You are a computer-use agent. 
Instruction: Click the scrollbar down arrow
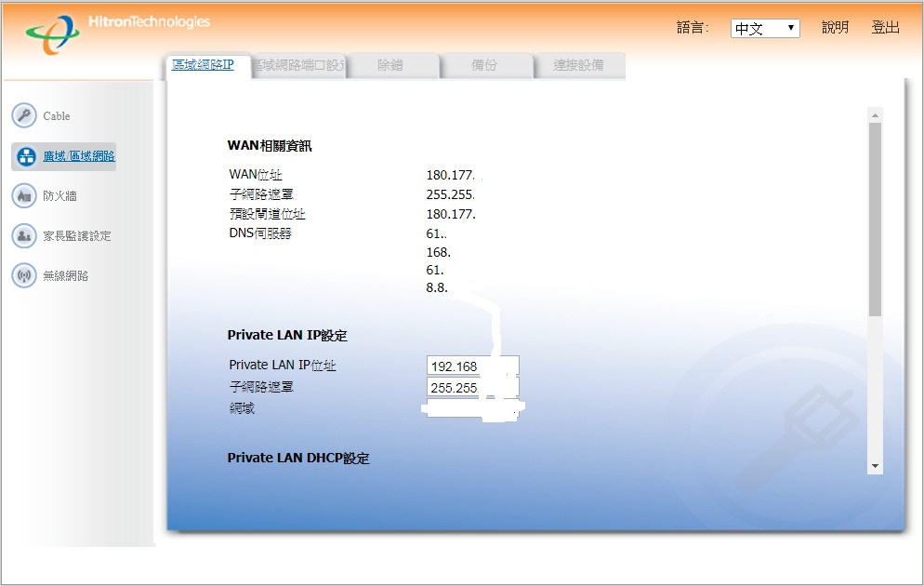point(875,466)
